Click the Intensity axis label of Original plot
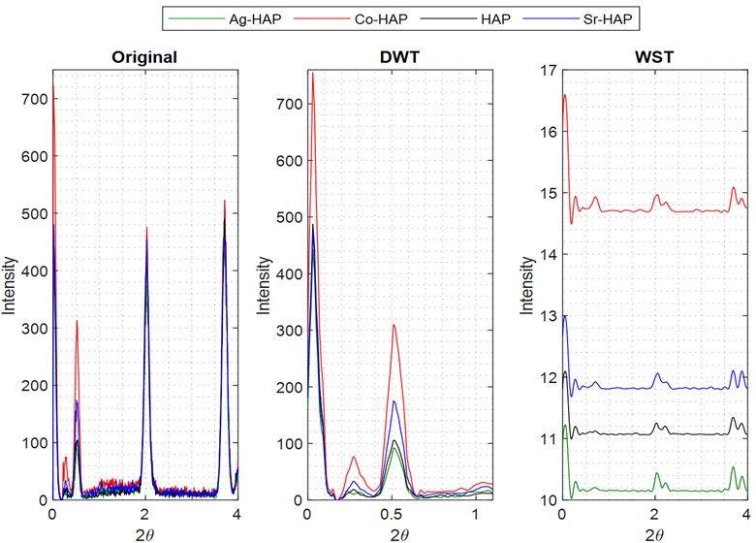Screen dimensions: 756x543 tap(9, 285)
